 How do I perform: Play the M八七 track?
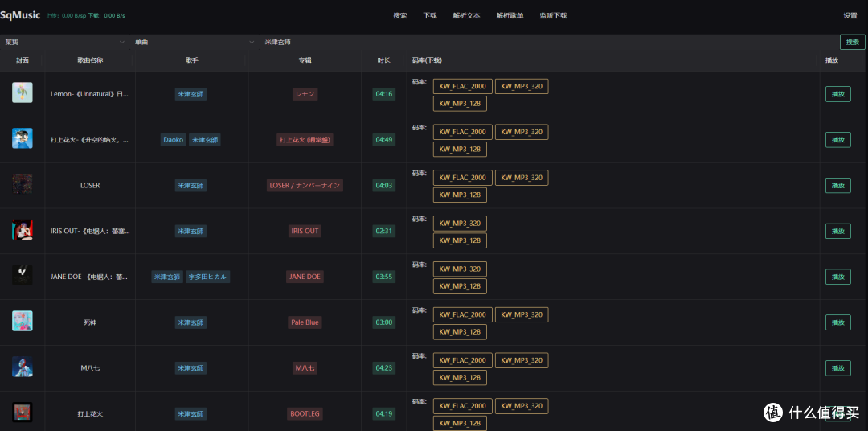click(838, 367)
